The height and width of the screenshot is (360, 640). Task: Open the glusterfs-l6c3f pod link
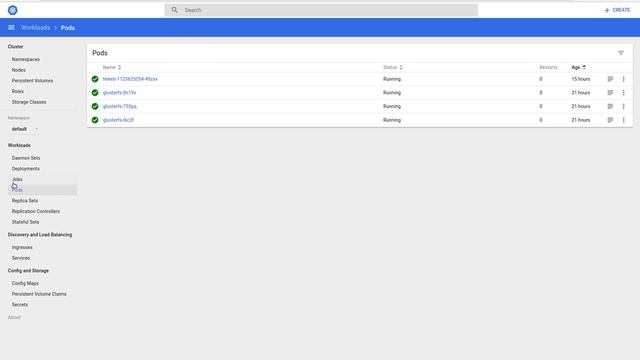(118, 120)
